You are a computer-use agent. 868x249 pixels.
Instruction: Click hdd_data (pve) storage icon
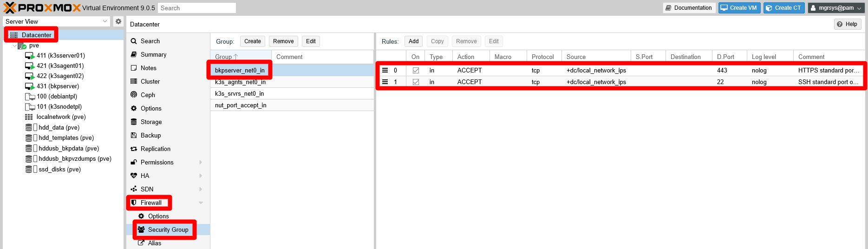click(x=29, y=127)
